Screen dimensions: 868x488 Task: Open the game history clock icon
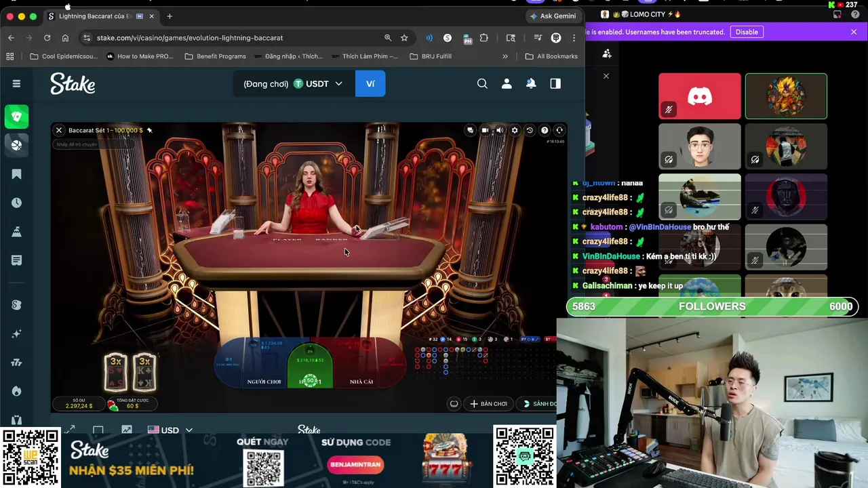pos(530,130)
